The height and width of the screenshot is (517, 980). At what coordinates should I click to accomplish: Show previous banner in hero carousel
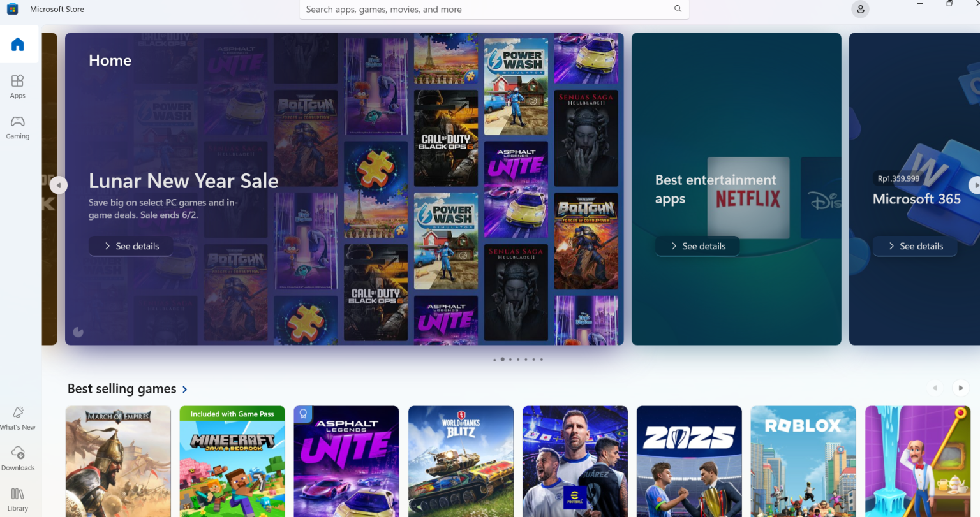[x=59, y=185]
